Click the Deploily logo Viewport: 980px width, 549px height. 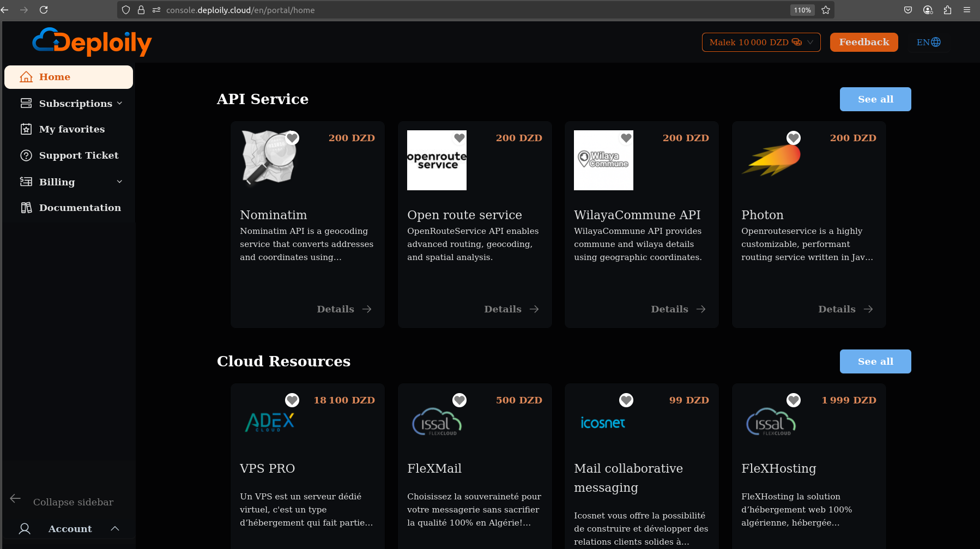coord(92,42)
